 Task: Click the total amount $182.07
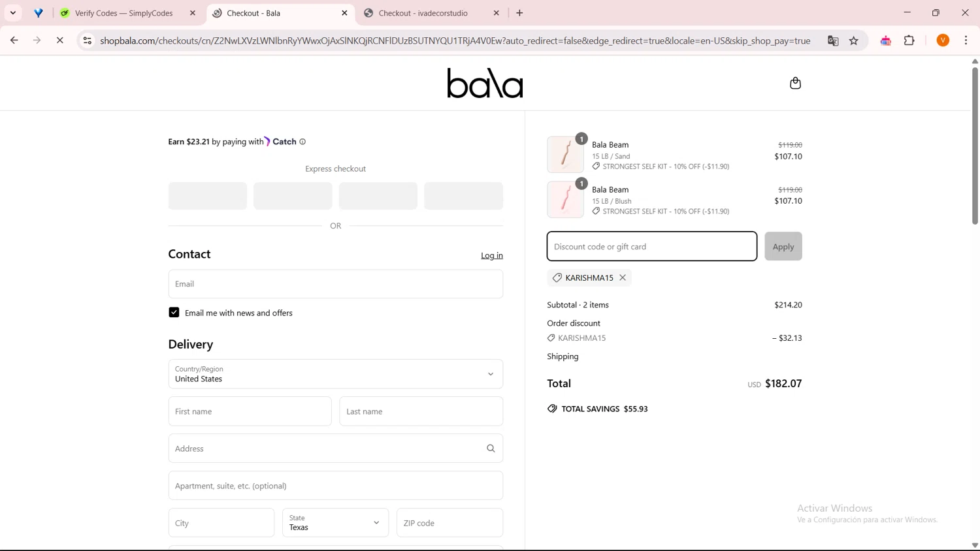point(783,384)
